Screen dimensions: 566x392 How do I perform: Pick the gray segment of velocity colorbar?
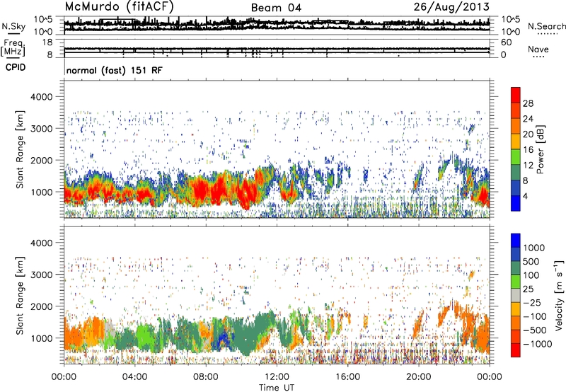[516, 295]
